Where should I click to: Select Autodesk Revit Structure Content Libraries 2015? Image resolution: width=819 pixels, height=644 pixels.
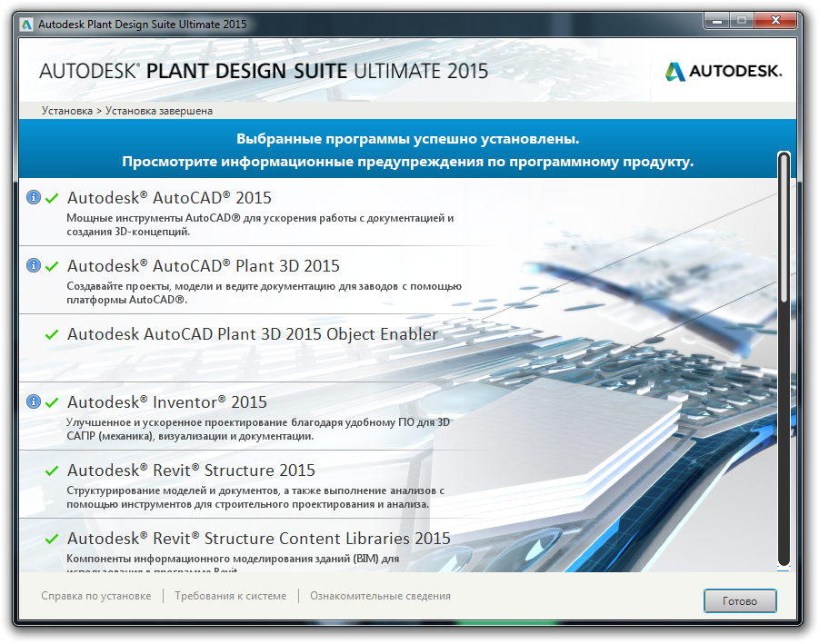(x=258, y=538)
